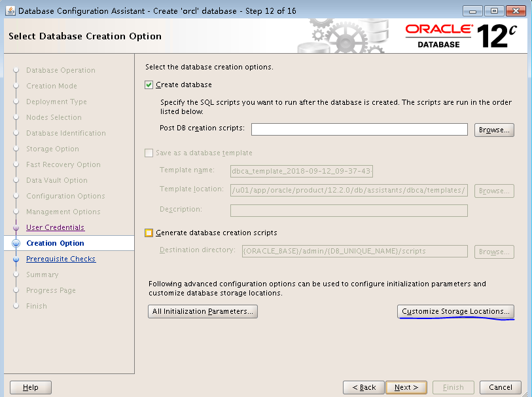Click the User Credentials step bullet icon
This screenshot has width=532, height=397.
(x=16, y=228)
